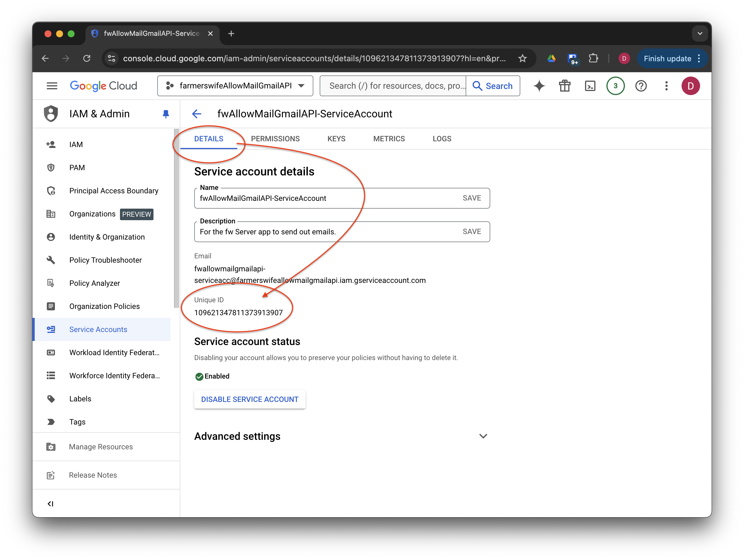
Task: Open the farmerswifeAllowMailGmailAPI project selector dropdown
Action: 235,86
